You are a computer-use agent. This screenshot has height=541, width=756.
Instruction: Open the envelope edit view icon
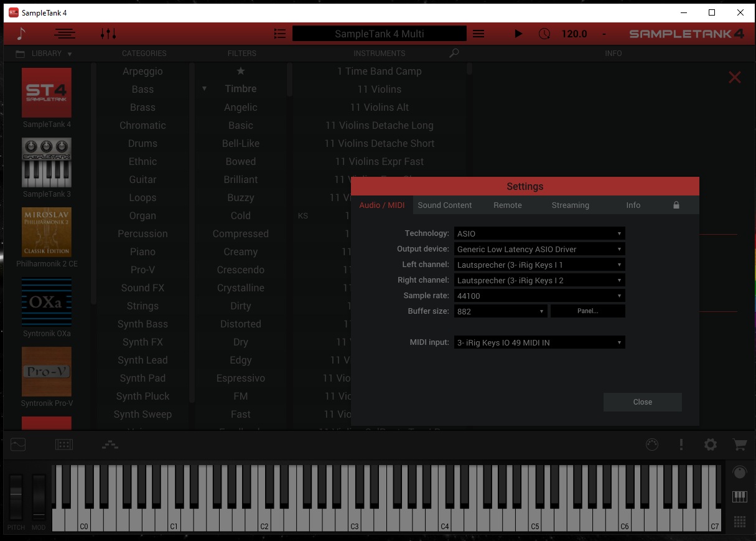click(x=18, y=445)
